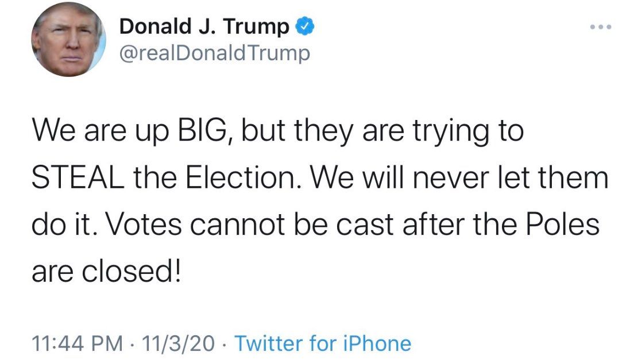Click the 11:44 PM timestamp
The height and width of the screenshot is (364, 630).
76,343
